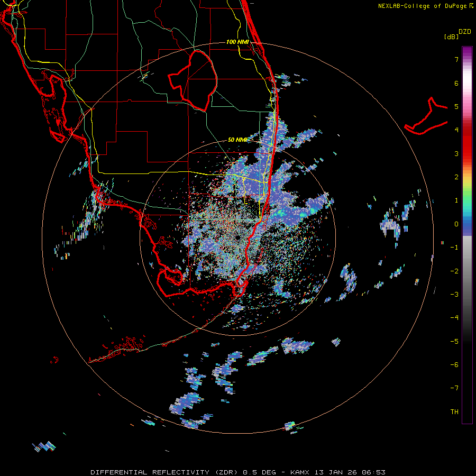Click the 1 value on the color scale

click(x=456, y=200)
